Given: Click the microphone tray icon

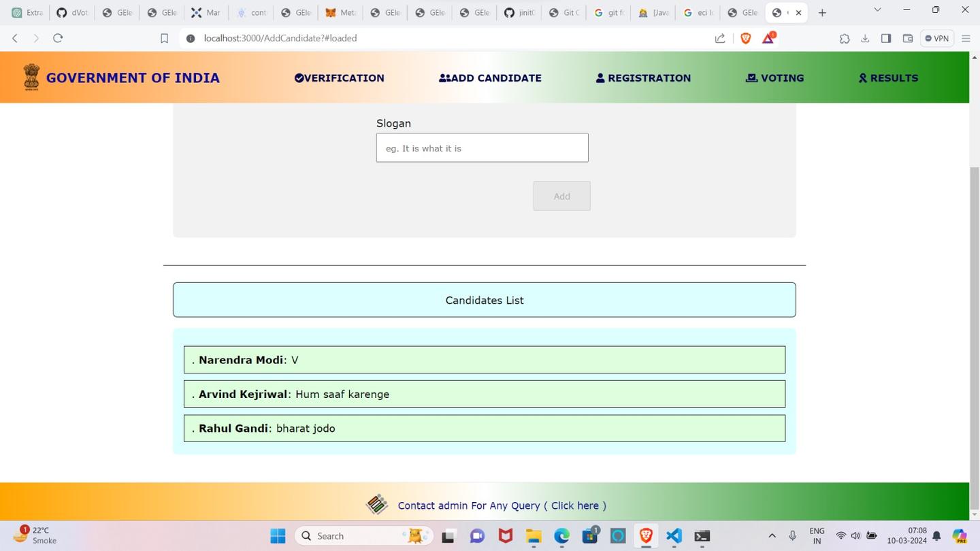Looking at the screenshot, I should pyautogui.click(x=793, y=536).
